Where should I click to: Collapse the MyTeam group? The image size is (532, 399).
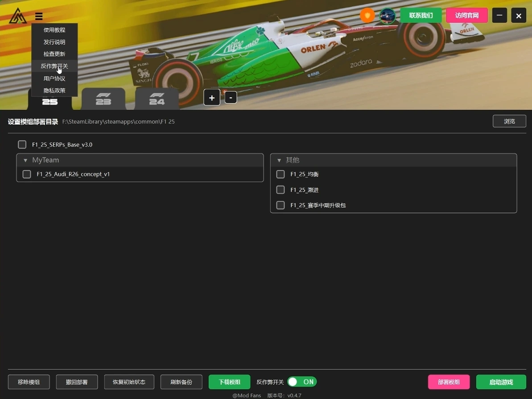pos(25,160)
